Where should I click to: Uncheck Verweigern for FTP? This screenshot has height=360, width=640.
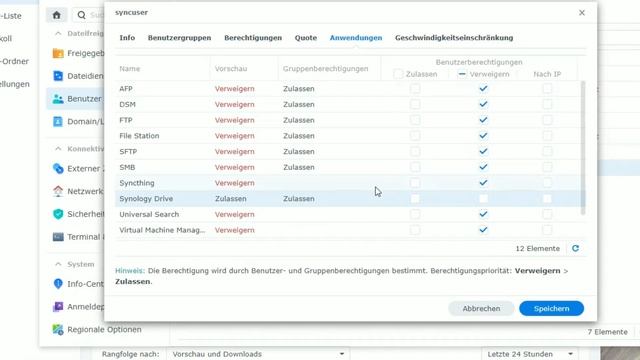click(x=483, y=120)
